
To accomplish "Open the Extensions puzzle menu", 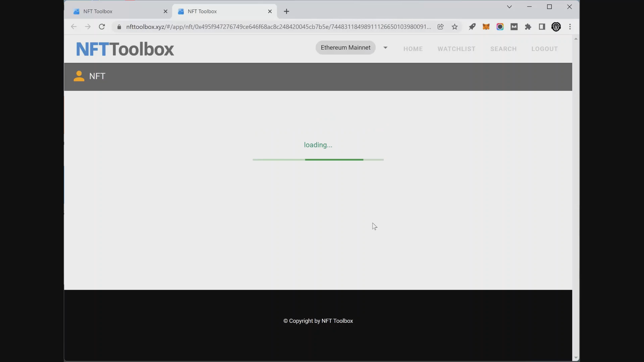I will (x=528, y=27).
